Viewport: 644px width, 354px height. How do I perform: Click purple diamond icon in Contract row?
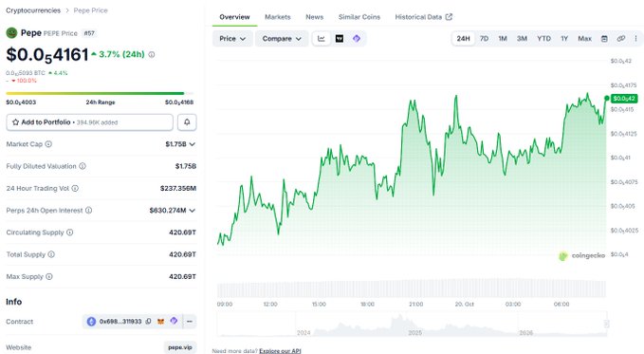174,321
